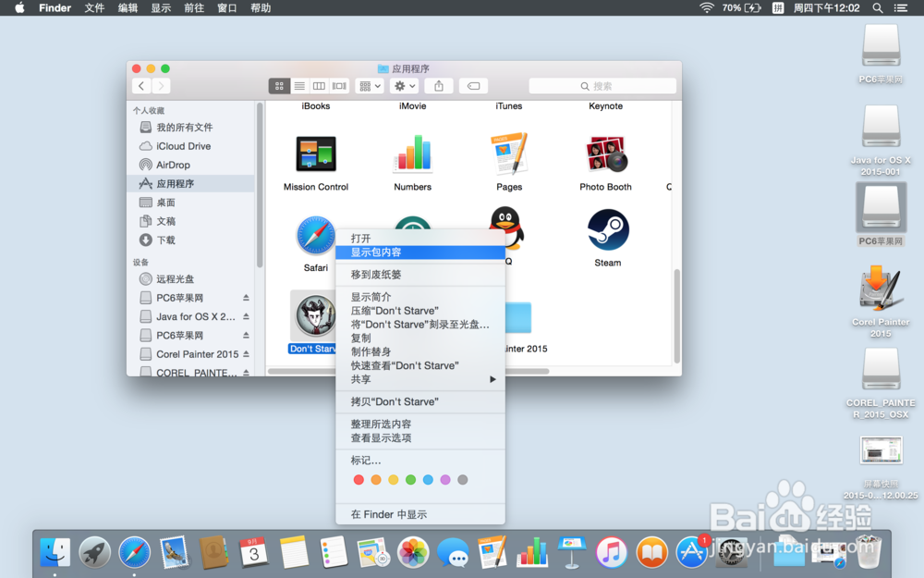The width and height of the screenshot is (924, 578).
Task: Open iTunes from the Dock
Action: pyautogui.click(x=612, y=552)
